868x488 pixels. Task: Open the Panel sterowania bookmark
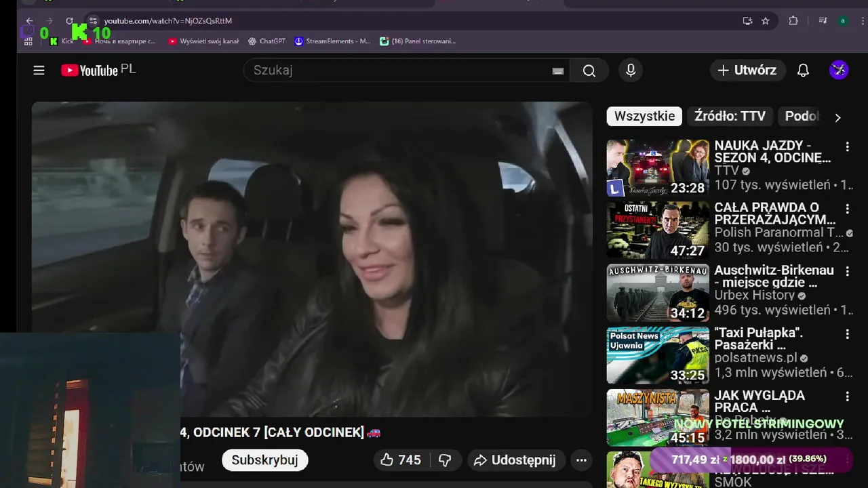pos(418,41)
